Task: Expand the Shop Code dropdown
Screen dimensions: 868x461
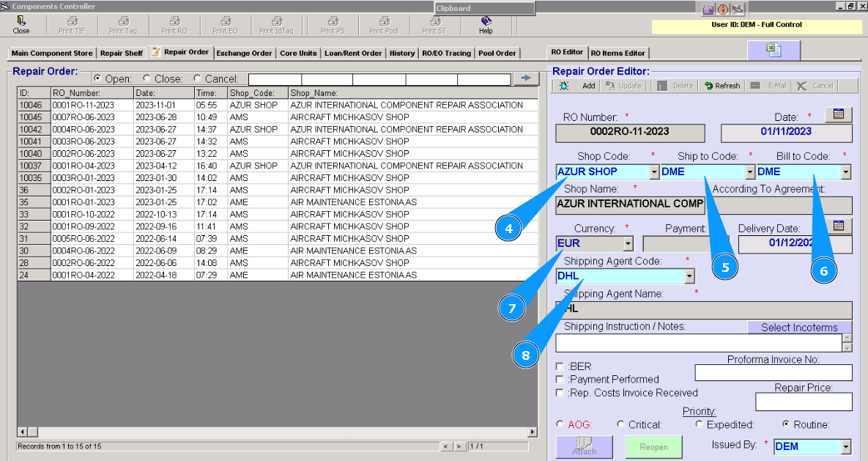Action: pyautogui.click(x=654, y=172)
